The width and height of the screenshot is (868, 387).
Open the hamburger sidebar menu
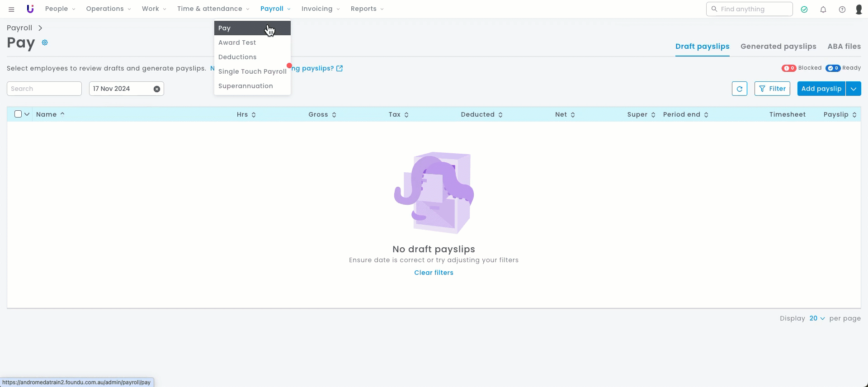[x=11, y=9]
